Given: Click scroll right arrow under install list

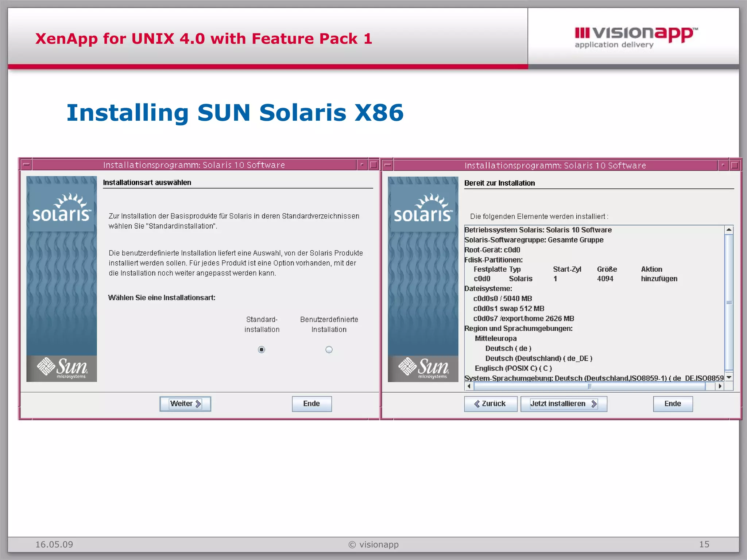Looking at the screenshot, I should [720, 386].
